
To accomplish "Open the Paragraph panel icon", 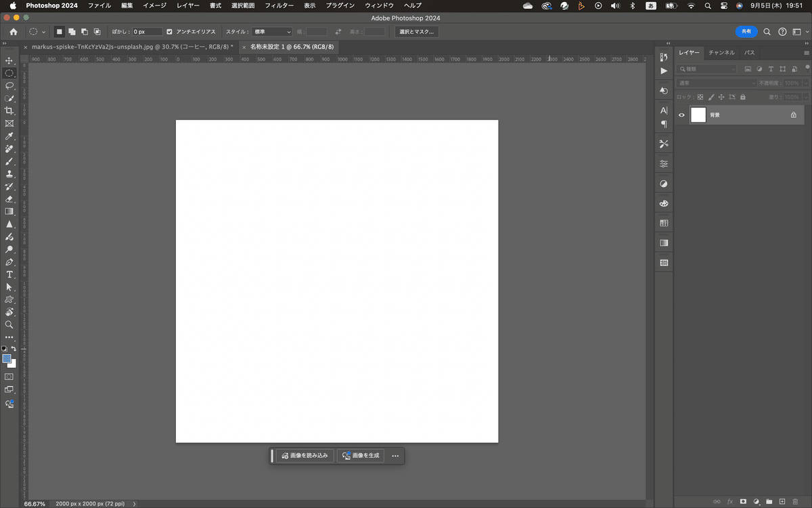I will [x=664, y=124].
